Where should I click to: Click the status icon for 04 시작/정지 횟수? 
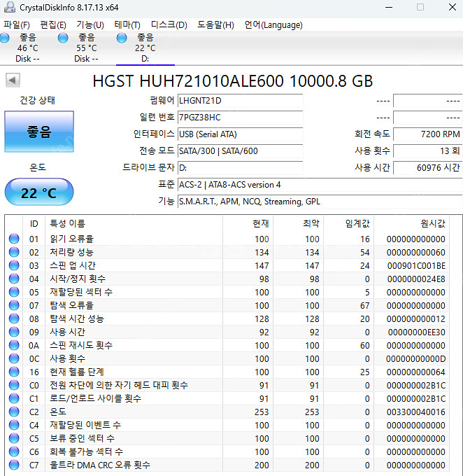click(14, 279)
